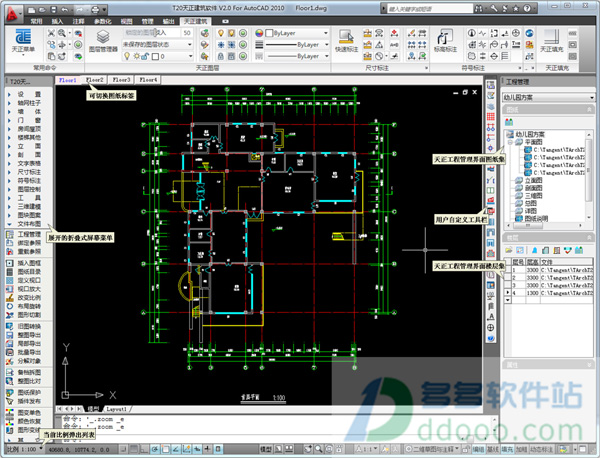Open the 比例 1:100 scale dropdown
The image size is (600, 458).
pyautogui.click(x=25, y=449)
